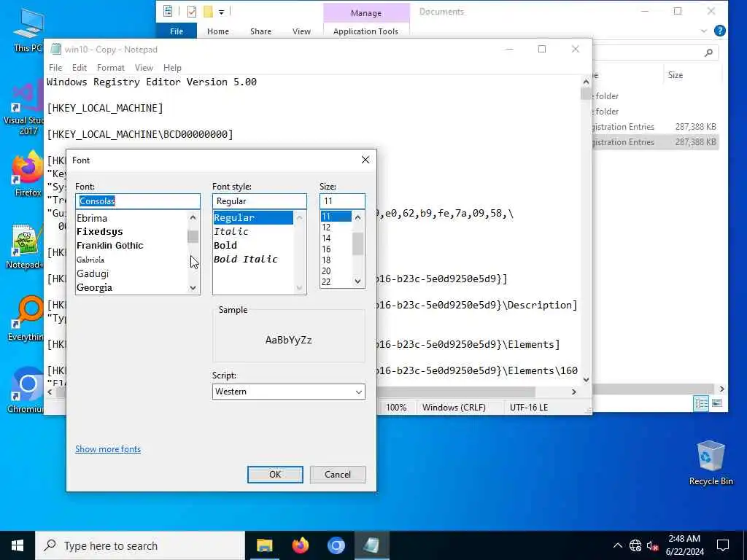The height and width of the screenshot is (560, 747).
Task: Show hidden system tray icons
Action: coord(617,545)
